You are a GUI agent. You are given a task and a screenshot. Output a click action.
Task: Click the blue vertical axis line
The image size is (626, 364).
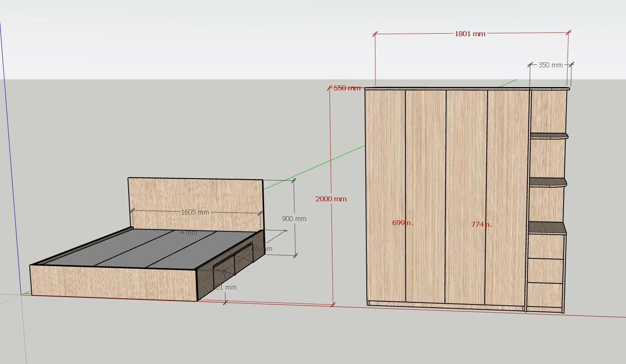point(12,164)
